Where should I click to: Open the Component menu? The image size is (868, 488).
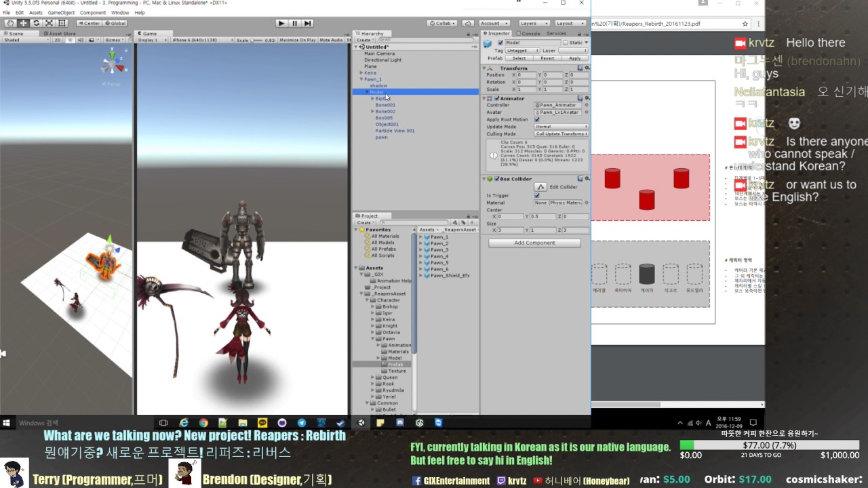[x=93, y=13]
